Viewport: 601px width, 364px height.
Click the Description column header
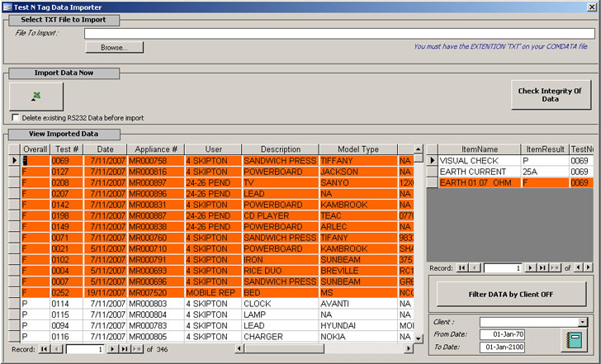281,149
